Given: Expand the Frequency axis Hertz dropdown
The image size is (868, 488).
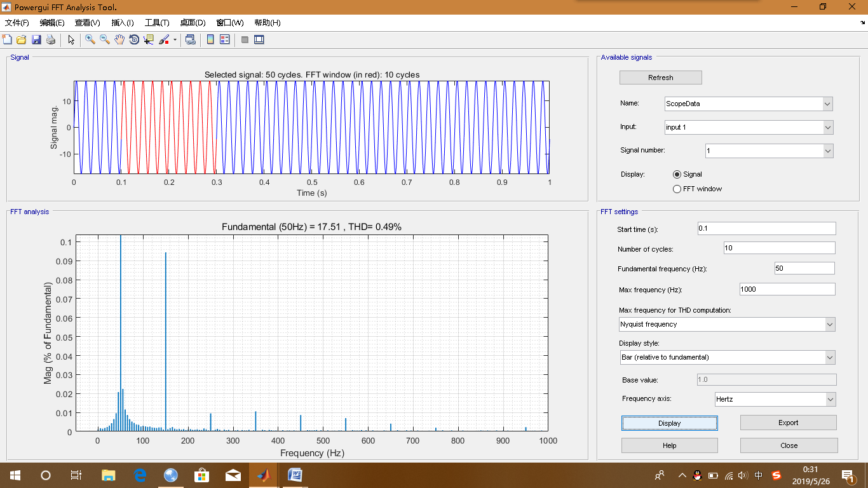Looking at the screenshot, I should pos(774,399).
